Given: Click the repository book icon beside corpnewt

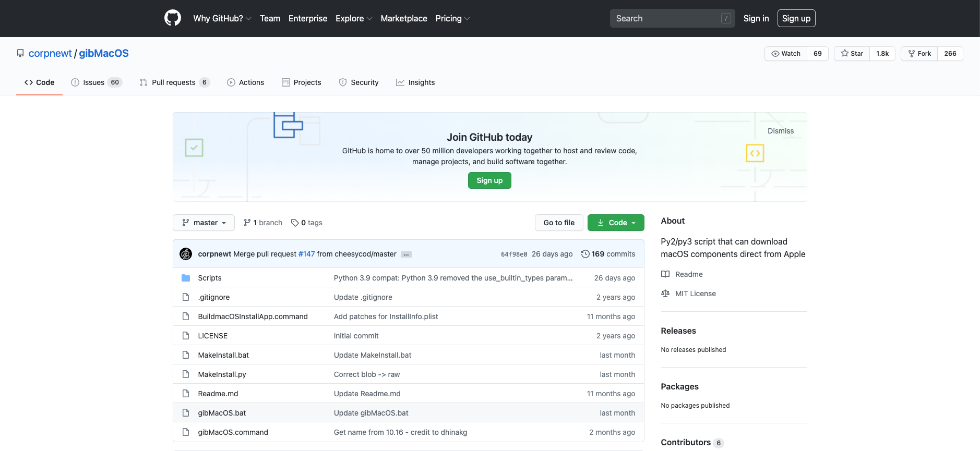Looking at the screenshot, I should pyautogui.click(x=20, y=53).
